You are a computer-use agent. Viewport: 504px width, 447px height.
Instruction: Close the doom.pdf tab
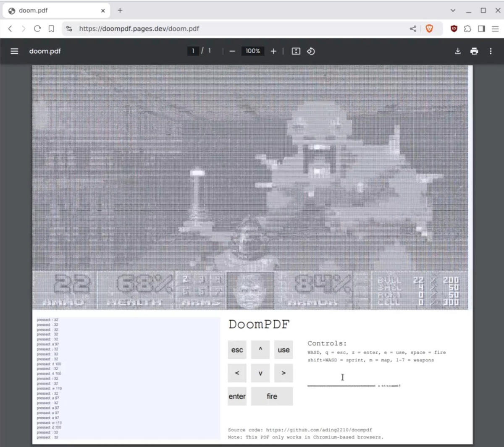click(x=103, y=10)
